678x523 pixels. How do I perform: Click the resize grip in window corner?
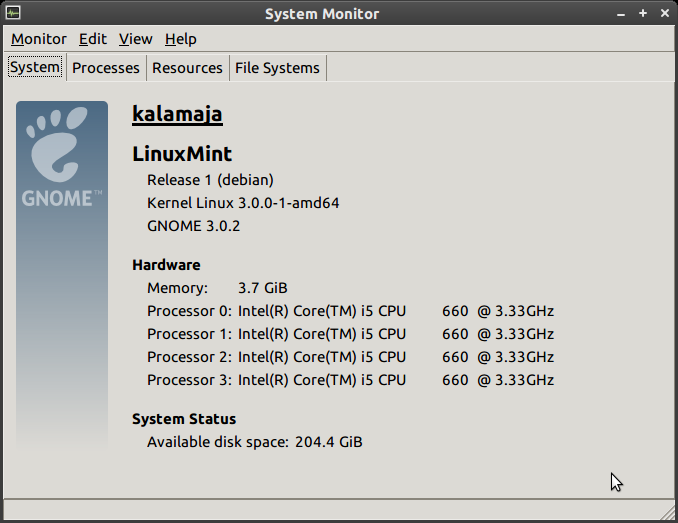[x=668, y=513]
